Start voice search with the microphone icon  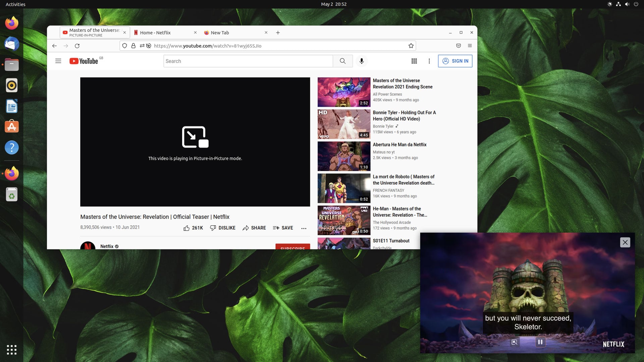[362, 61]
